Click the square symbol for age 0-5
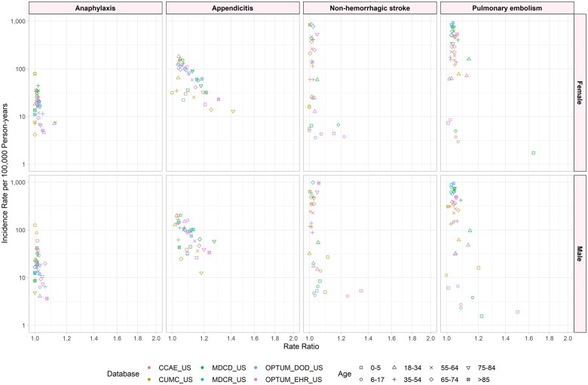This screenshot has width=588, height=385. tap(361, 368)
